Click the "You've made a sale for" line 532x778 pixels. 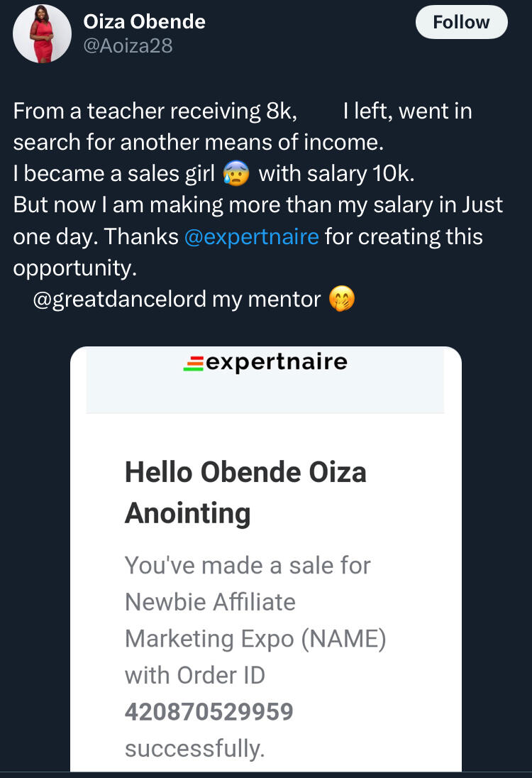pyautogui.click(x=248, y=565)
